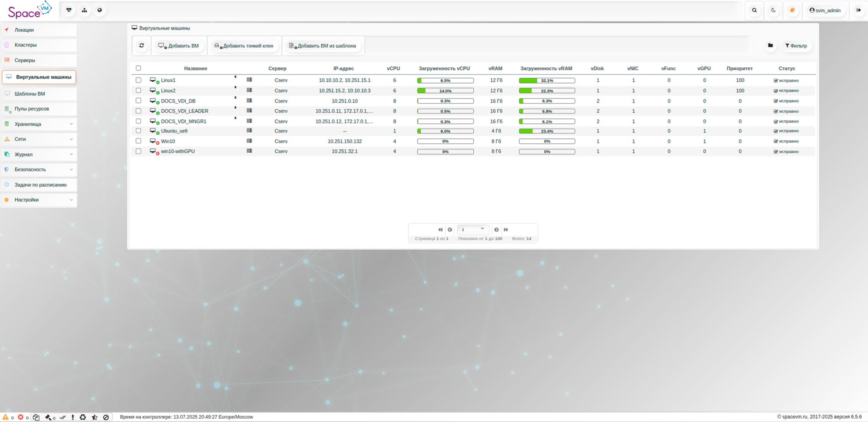Expand the Настройки sidebar menu
Viewport: 868px width, 422px height.
(39, 200)
